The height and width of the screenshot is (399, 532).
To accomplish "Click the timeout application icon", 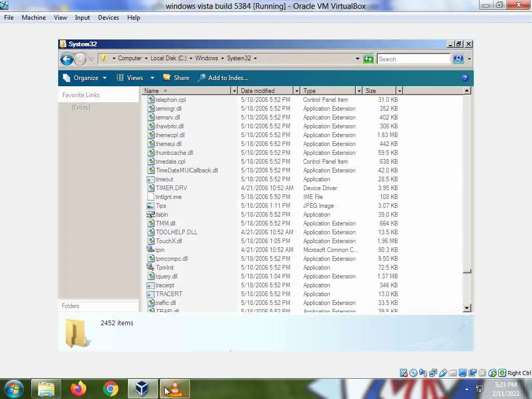I will pyautogui.click(x=151, y=179).
